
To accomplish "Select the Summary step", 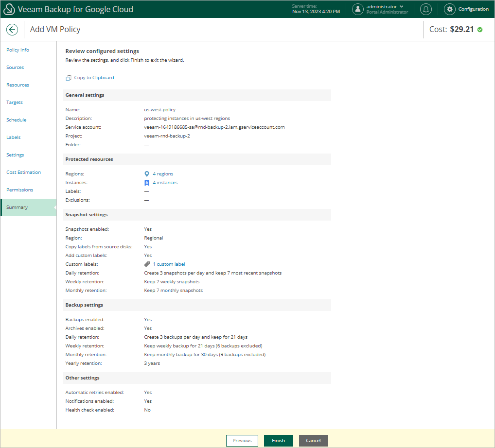I will (x=28, y=207).
